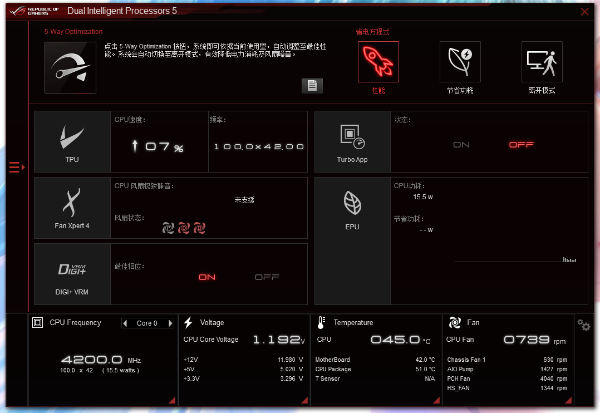Viewport: 600px width, 413px height.
Task: Expand the Fan panel corner arrow
Action: click(568, 400)
